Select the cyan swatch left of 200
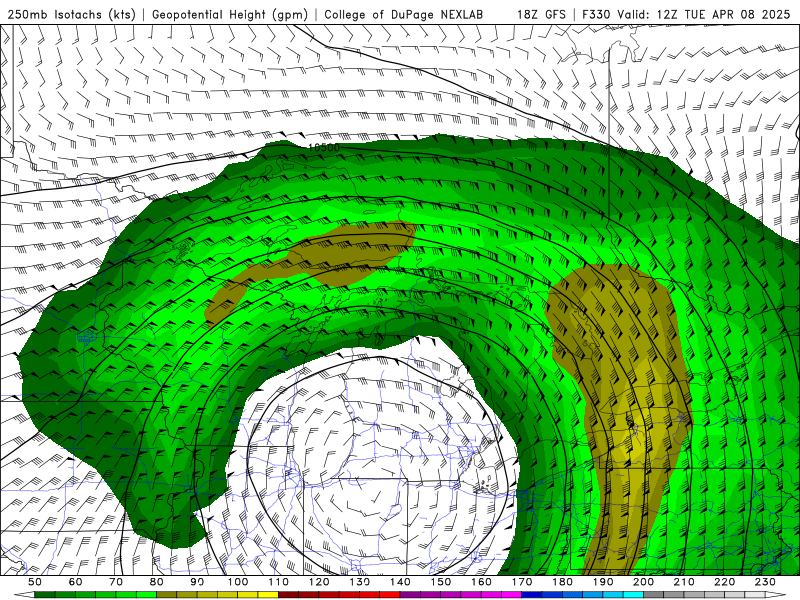 click(633, 595)
